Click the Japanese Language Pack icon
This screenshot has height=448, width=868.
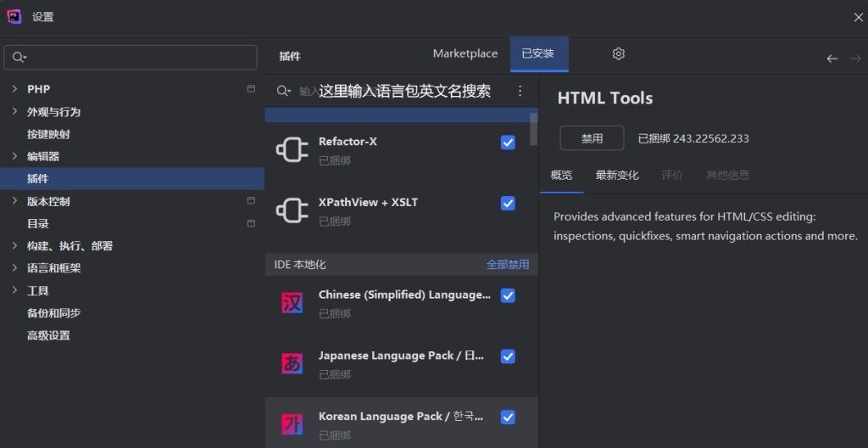click(292, 364)
